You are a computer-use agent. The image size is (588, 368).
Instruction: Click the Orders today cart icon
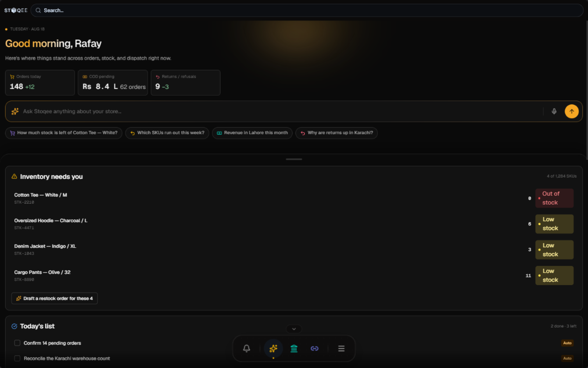[12, 77]
